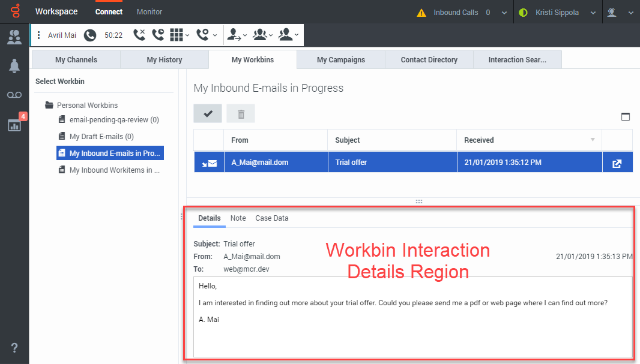Switch to My History tab
Image resolution: width=640 pixels, height=364 pixels.
point(165,59)
